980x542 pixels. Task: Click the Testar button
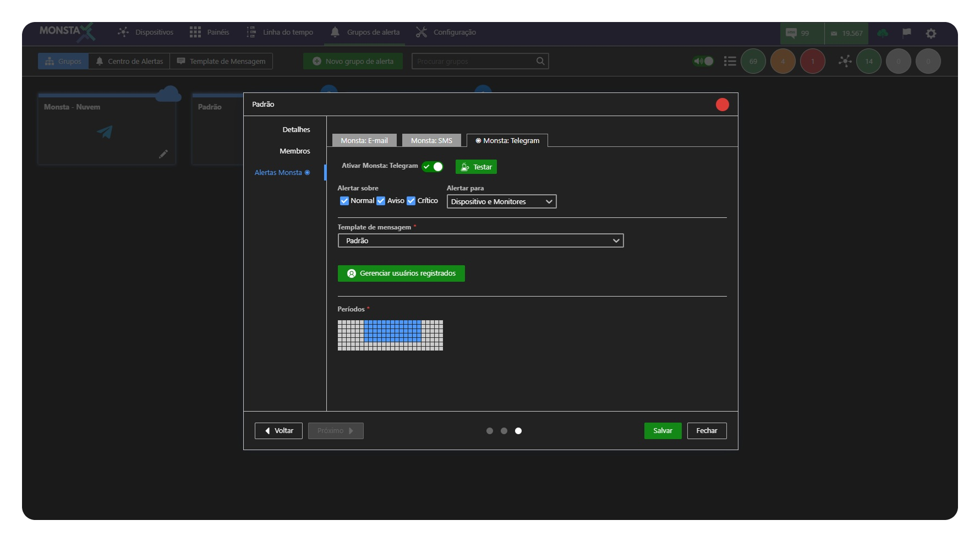pos(476,167)
